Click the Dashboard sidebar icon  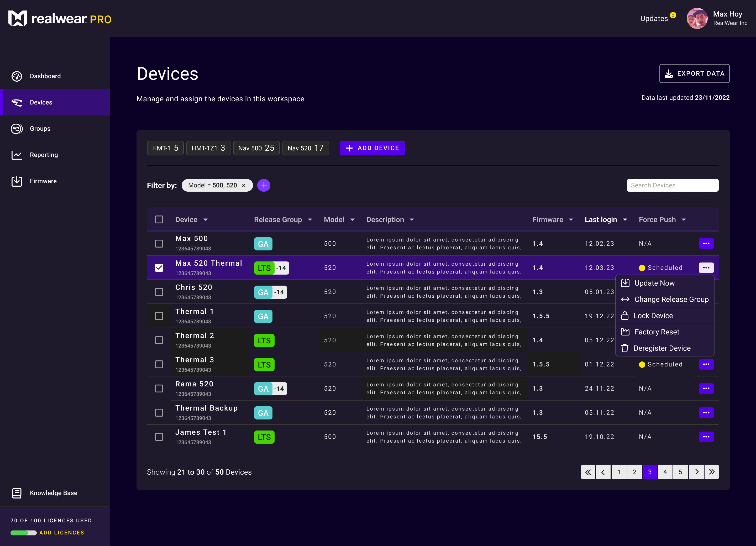(17, 76)
